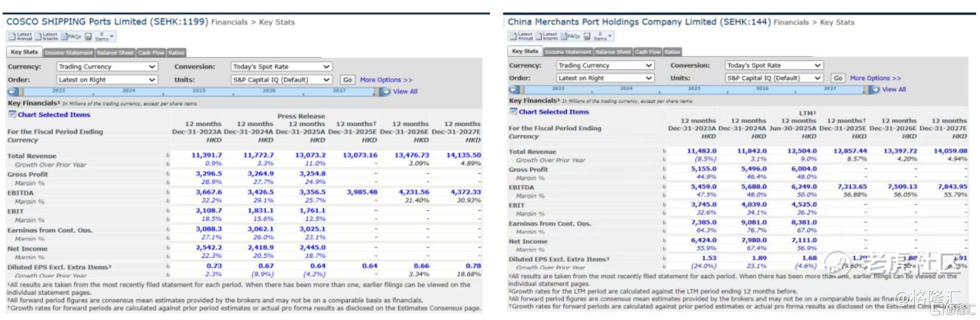
Task: Click chart icon beside China Merchants Total Revenue row
Action: [x=664, y=151]
